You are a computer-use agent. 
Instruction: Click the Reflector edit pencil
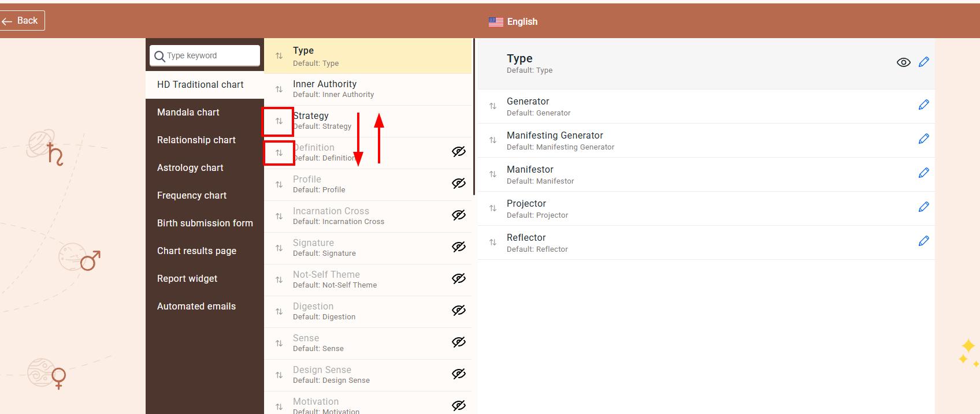coord(923,241)
